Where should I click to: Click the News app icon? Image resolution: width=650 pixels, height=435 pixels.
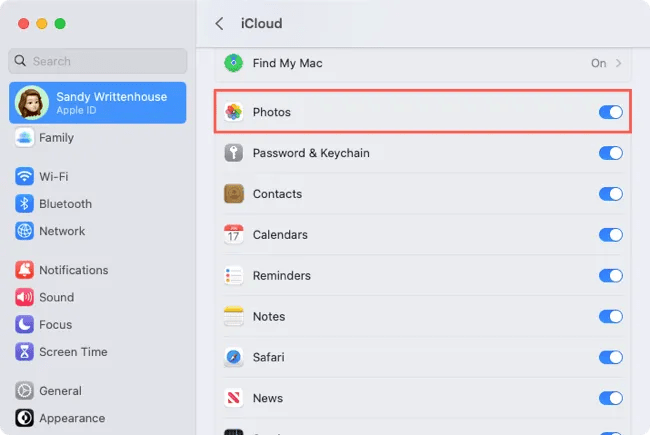coord(234,398)
